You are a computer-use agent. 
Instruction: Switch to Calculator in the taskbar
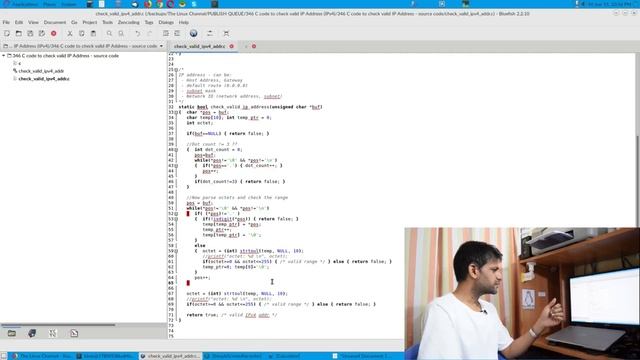286,356
